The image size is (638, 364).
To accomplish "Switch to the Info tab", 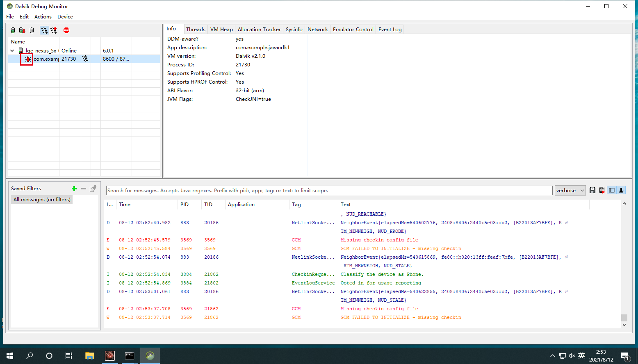I will (x=171, y=29).
